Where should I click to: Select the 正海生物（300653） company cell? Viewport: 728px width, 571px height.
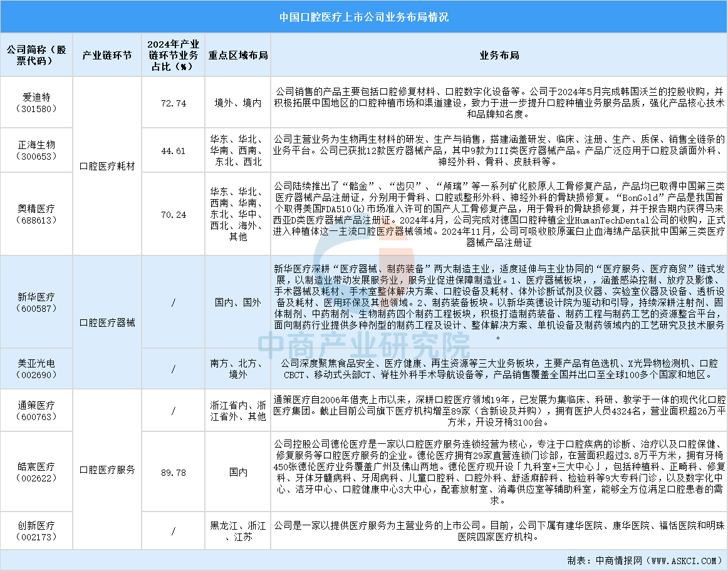[x=36, y=150]
